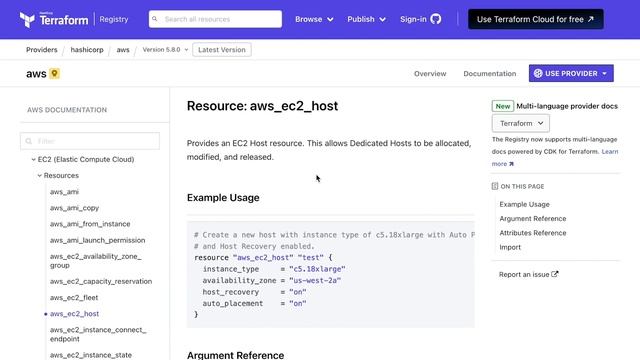Collapse the Resources tree node
Screen dimensions: 640x360
pyautogui.click(x=40, y=176)
